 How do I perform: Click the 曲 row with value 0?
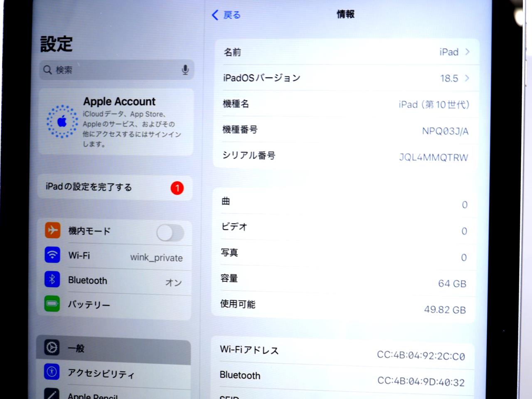pos(345,202)
